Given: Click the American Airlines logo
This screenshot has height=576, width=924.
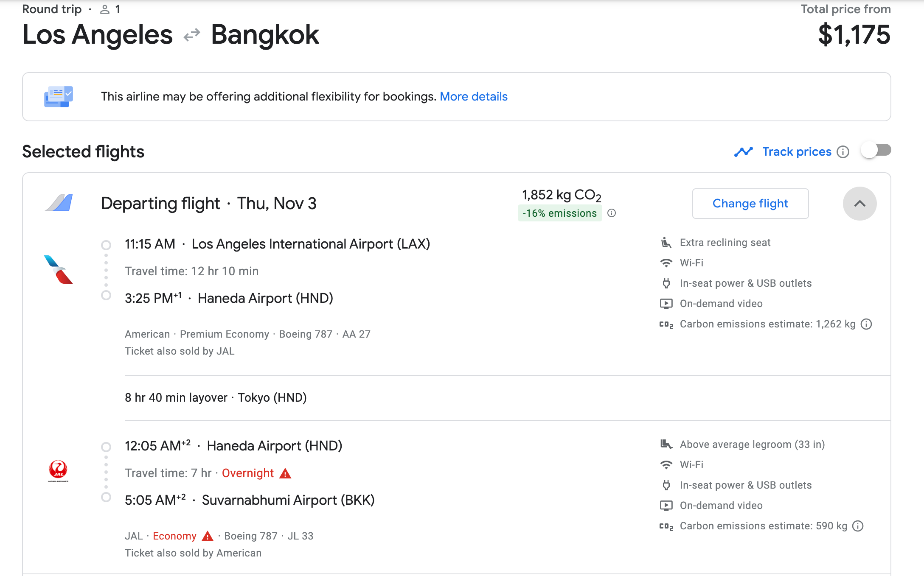Looking at the screenshot, I should coord(58,269).
